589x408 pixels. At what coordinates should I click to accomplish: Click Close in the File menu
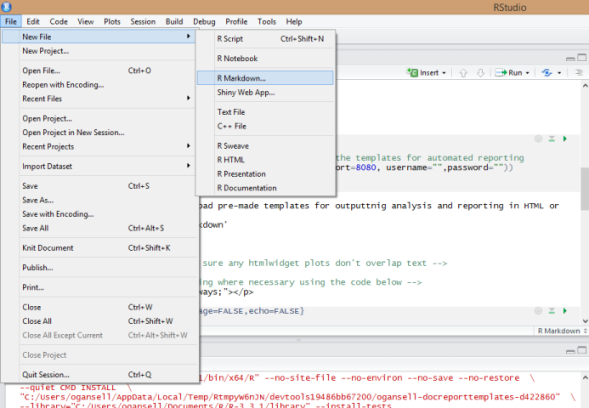pos(98,307)
